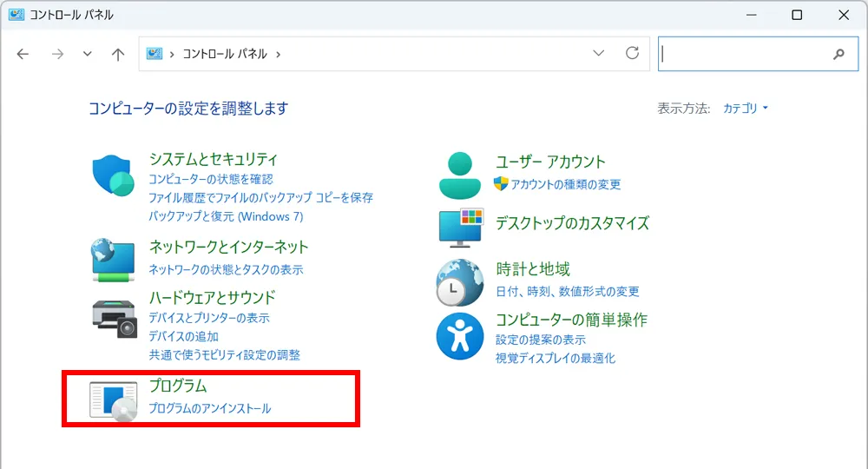Open the recent locations chevron
Viewport: 868px width, 469px height.
tap(87, 54)
